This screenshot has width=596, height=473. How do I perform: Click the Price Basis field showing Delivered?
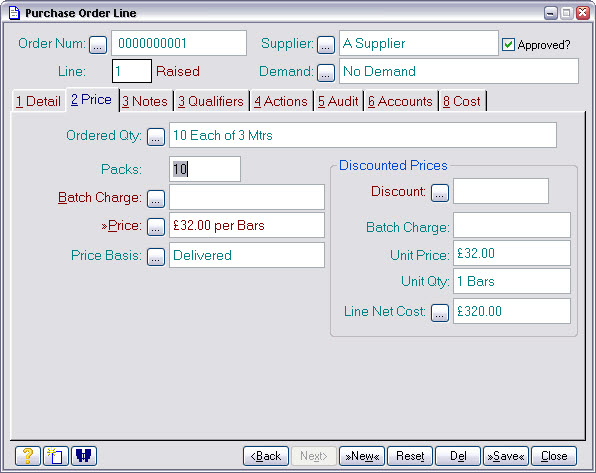coord(247,255)
